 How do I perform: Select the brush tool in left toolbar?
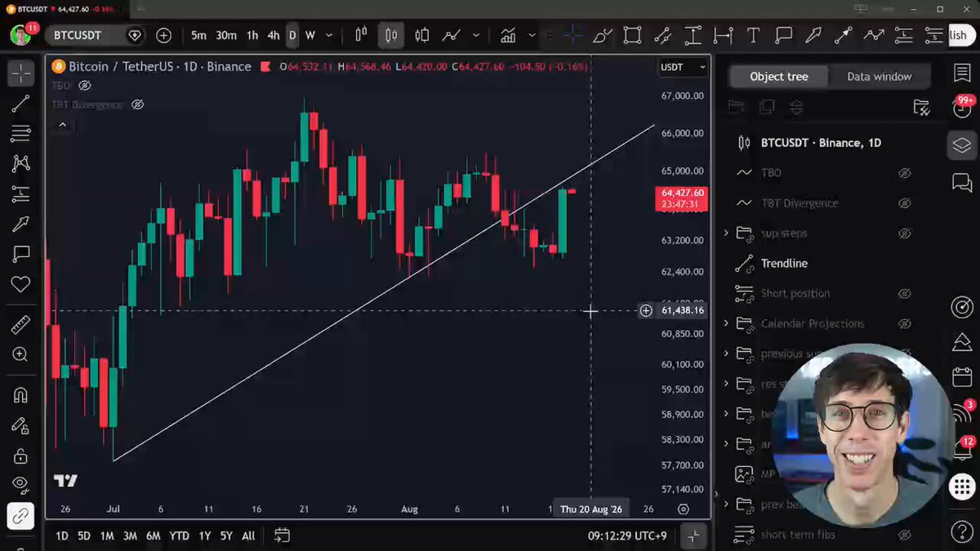(x=20, y=224)
